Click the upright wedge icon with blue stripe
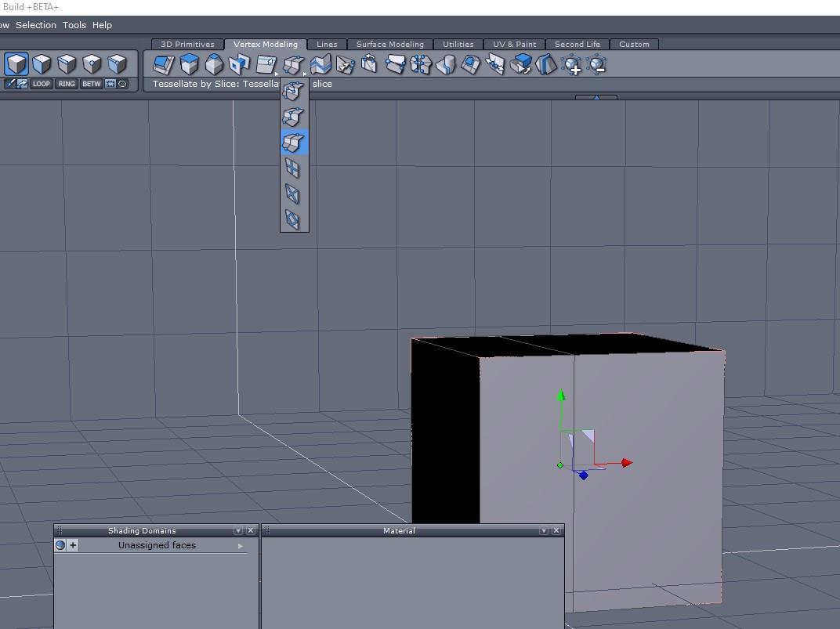This screenshot has height=629, width=840. [546, 65]
